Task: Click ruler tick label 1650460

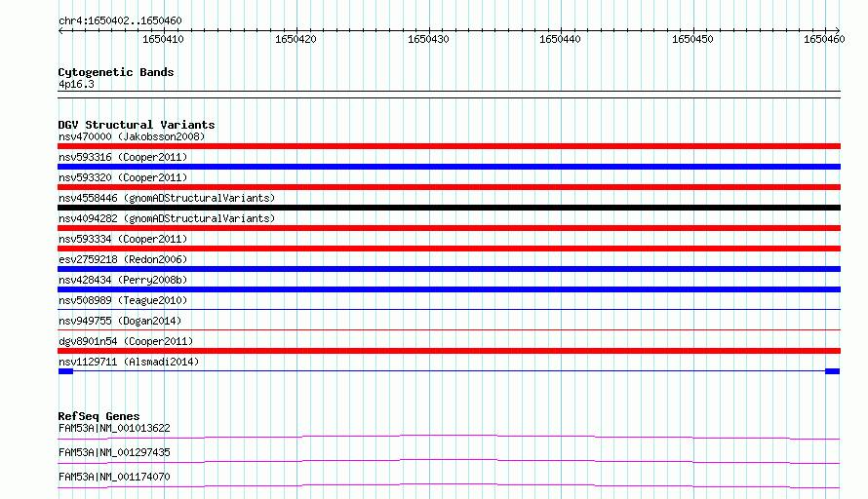Action: (x=824, y=39)
